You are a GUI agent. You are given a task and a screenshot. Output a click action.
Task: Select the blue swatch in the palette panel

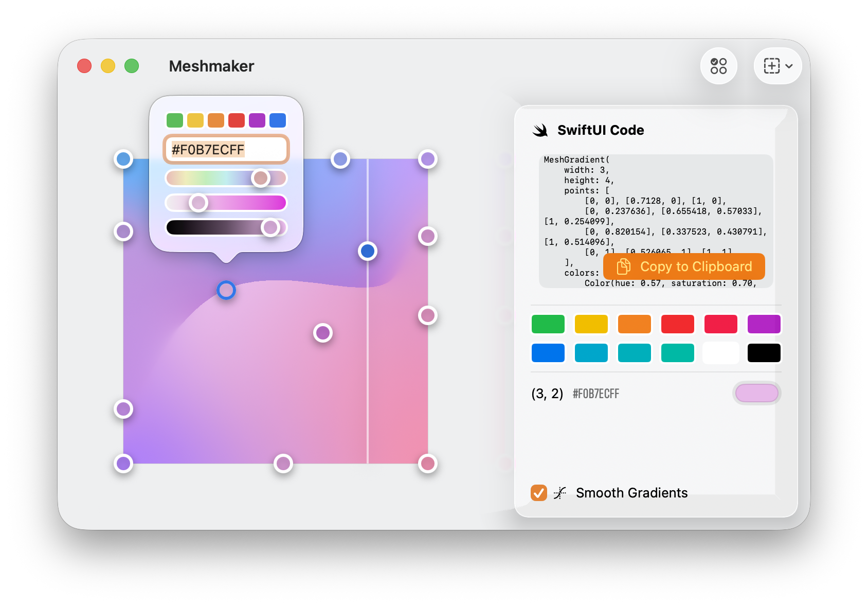[x=548, y=353]
